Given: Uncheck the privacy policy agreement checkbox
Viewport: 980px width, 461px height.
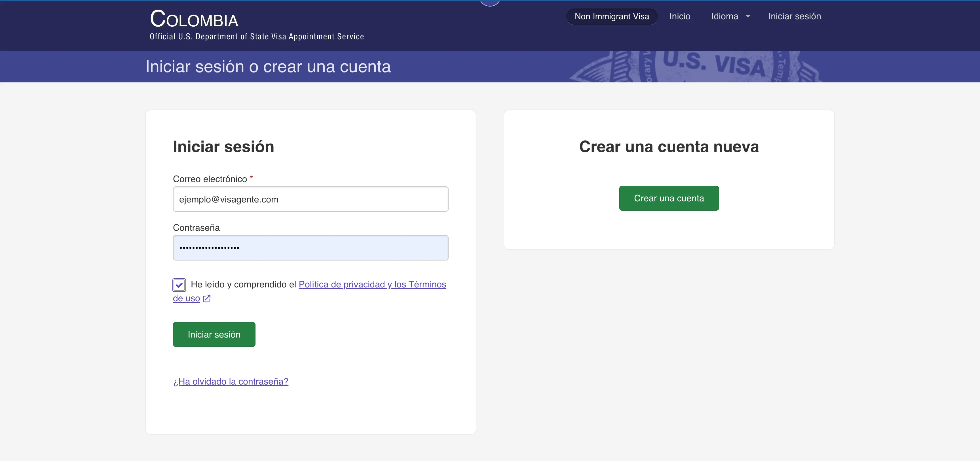Looking at the screenshot, I should click(x=179, y=285).
